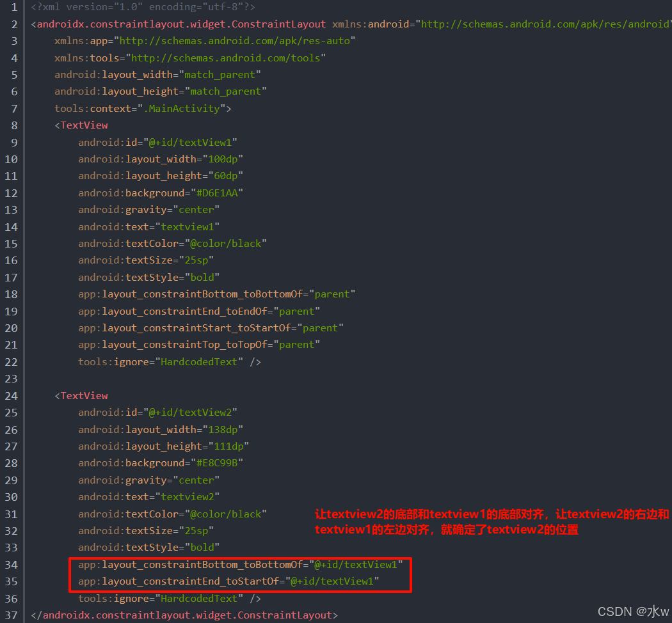Click tools:ignore "HardcodedText" on line 36

161,599
